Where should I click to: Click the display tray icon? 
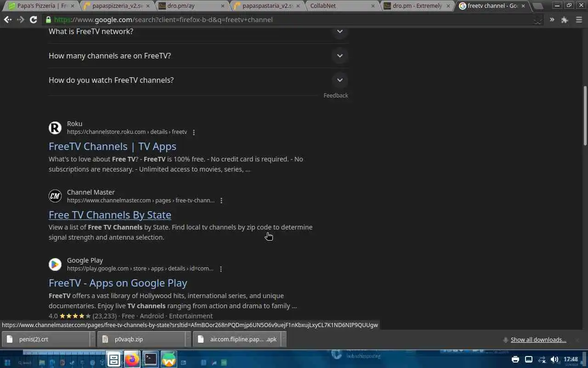[529, 359]
